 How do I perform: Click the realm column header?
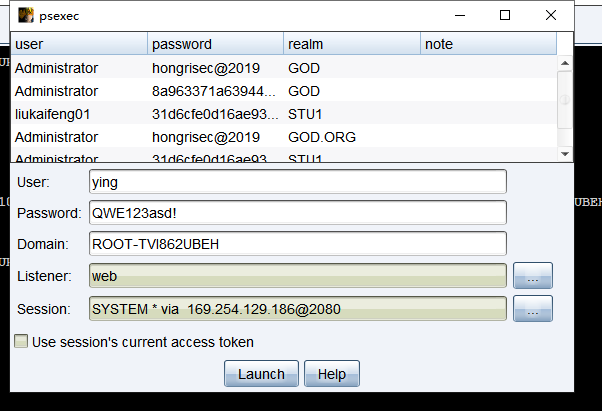[350, 44]
